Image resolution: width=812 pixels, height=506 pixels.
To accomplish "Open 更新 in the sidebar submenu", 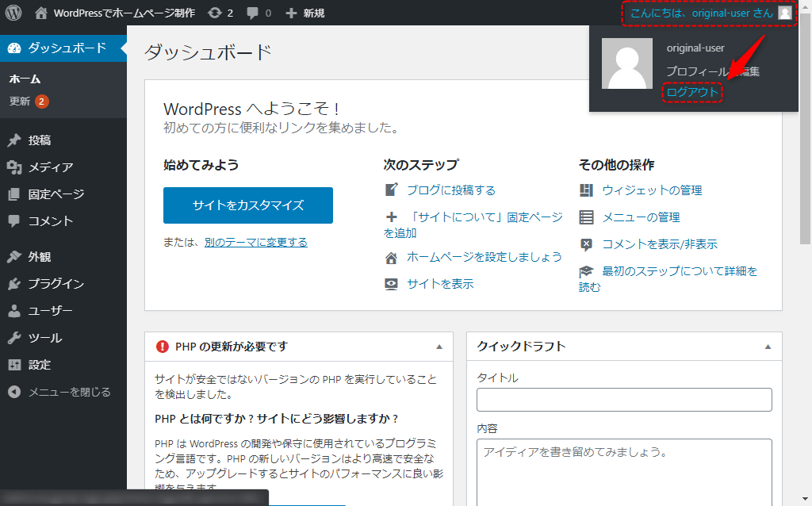I will 20,101.
